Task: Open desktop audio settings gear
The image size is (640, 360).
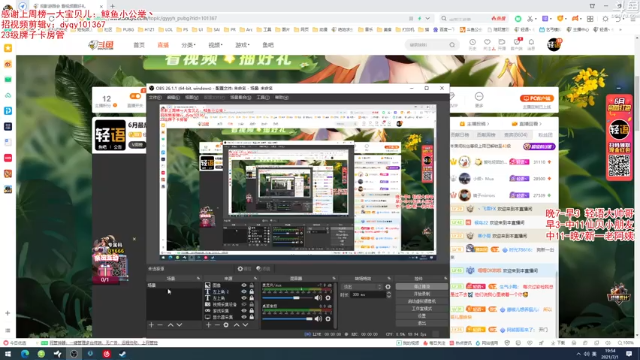Action: [x=328, y=319]
